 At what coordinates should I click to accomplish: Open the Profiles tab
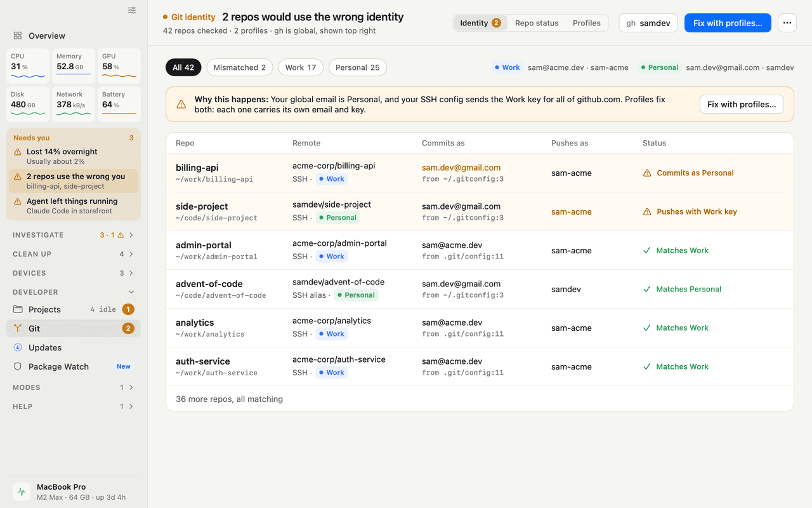[587, 23]
